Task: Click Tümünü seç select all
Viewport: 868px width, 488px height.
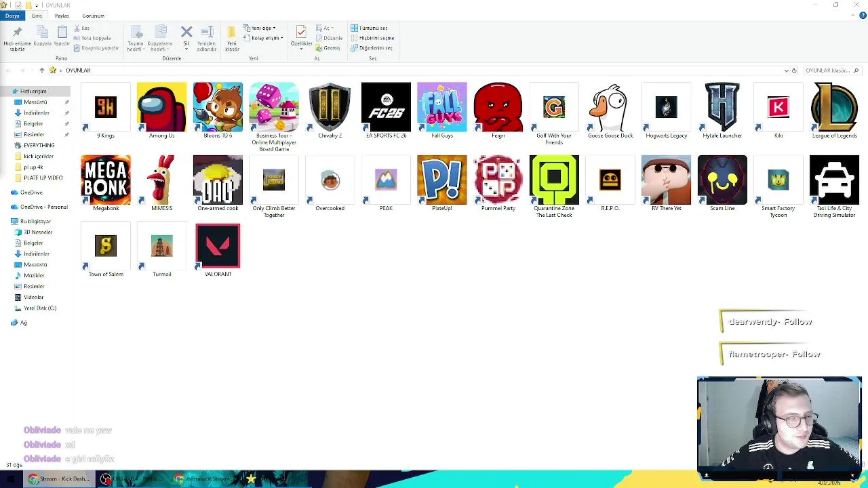Action: (x=370, y=28)
